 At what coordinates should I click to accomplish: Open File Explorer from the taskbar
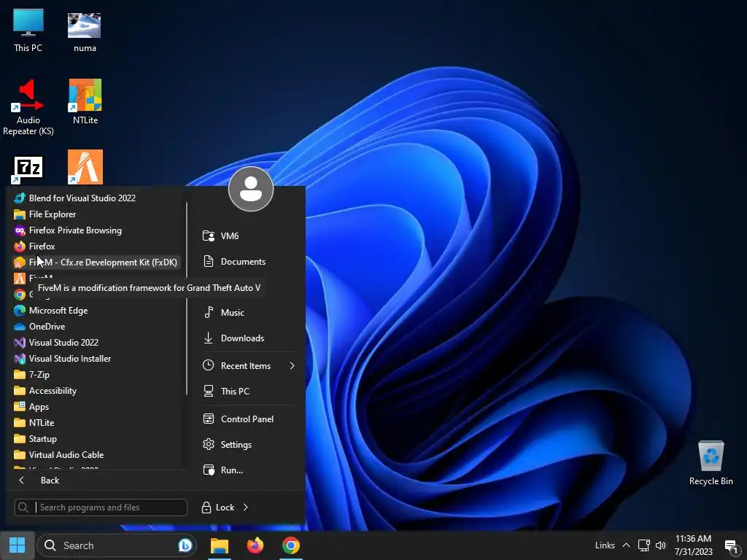(220, 545)
